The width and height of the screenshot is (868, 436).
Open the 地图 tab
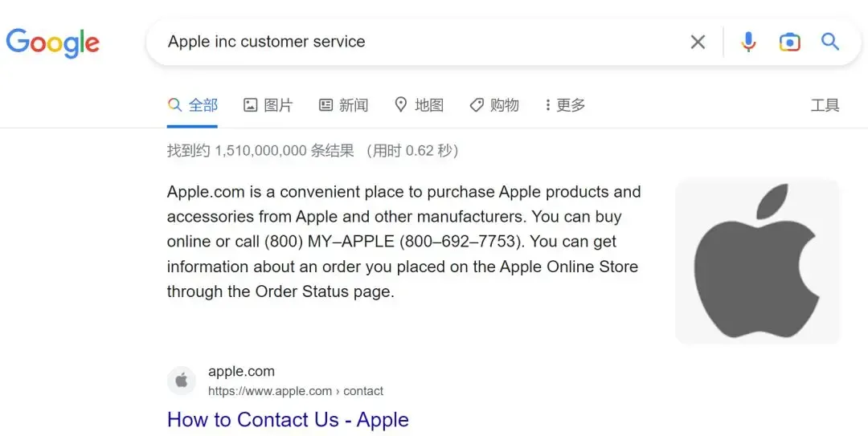pyautogui.click(x=419, y=105)
